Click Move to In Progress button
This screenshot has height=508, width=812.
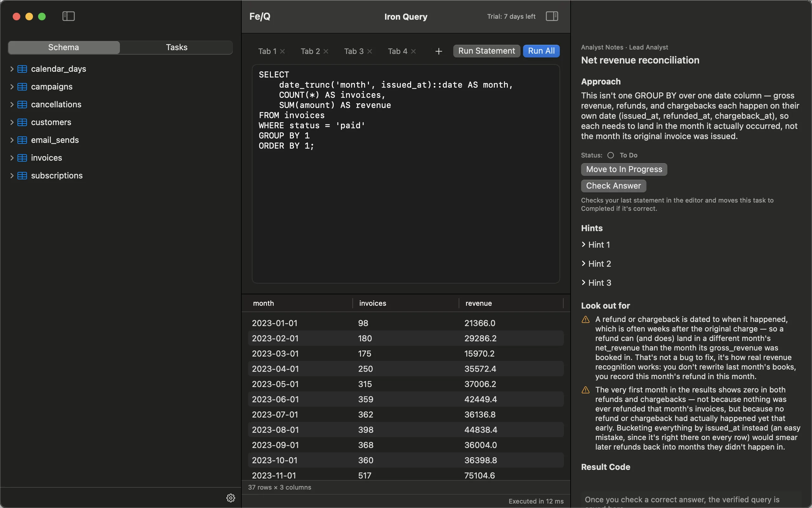pyautogui.click(x=624, y=169)
